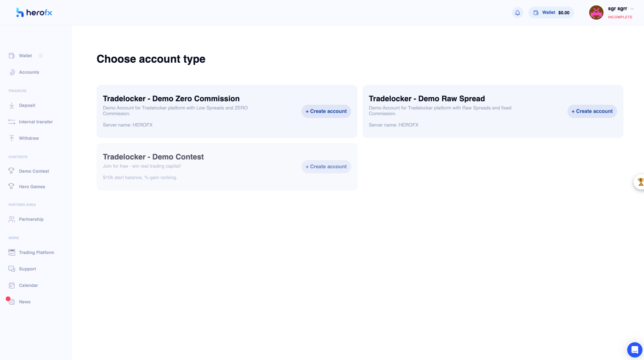644x360 pixels.
Task: Click the Support chat icon
Action: 12,269
